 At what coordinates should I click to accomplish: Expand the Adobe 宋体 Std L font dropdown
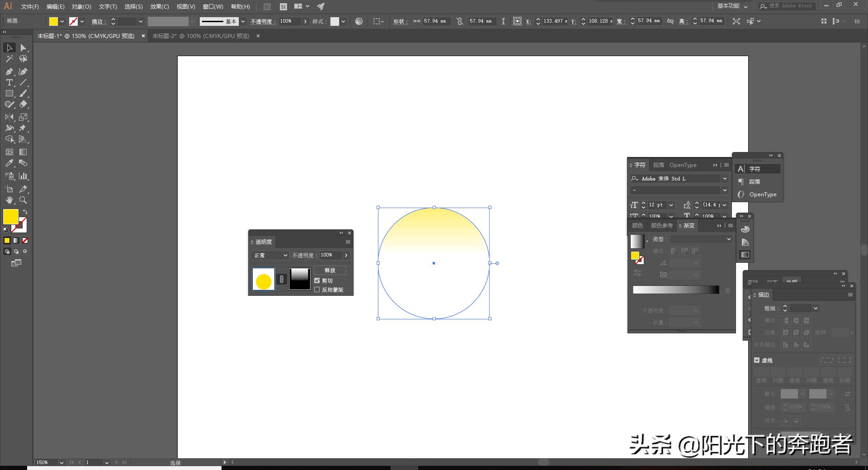(725, 179)
